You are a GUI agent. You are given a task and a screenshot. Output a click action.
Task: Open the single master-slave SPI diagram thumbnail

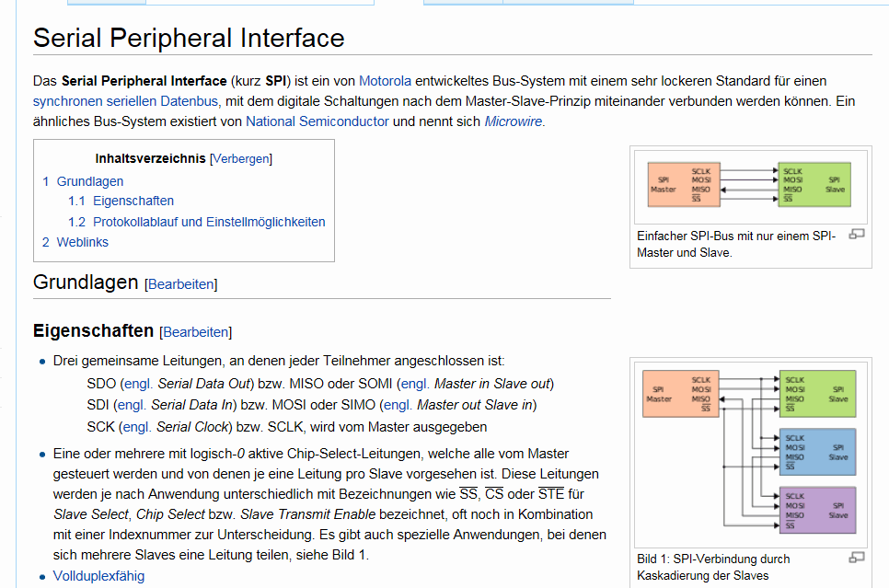751,187
